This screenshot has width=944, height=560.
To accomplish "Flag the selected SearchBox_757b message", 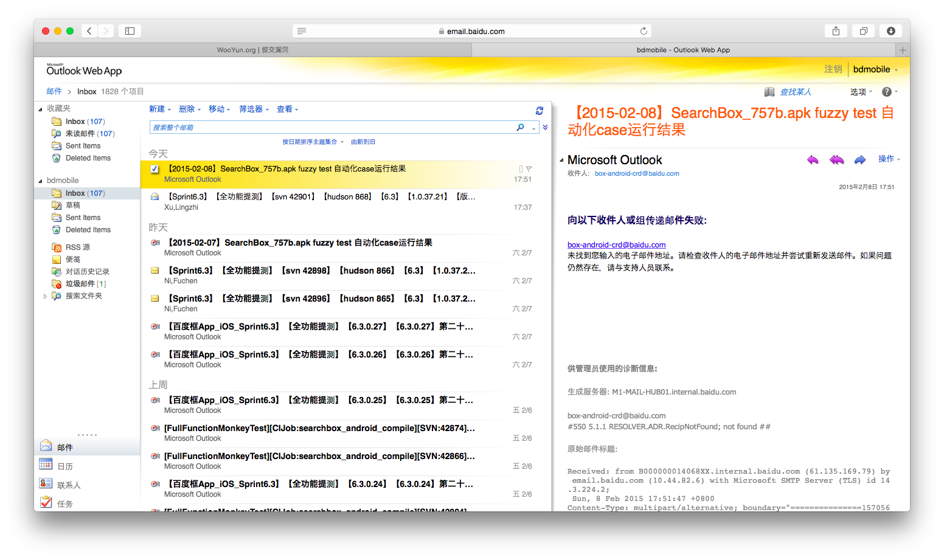I will tap(529, 169).
